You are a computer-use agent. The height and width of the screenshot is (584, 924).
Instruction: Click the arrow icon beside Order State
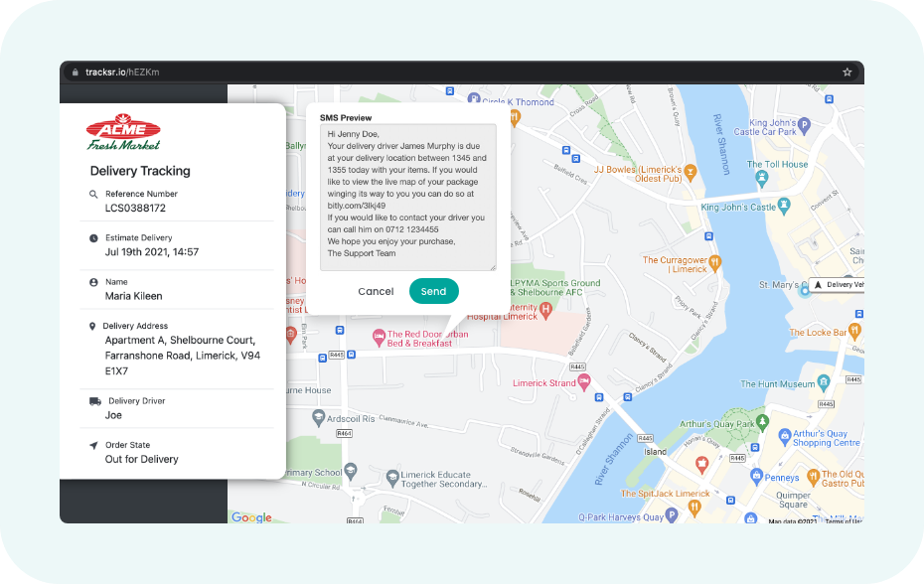(x=93, y=445)
